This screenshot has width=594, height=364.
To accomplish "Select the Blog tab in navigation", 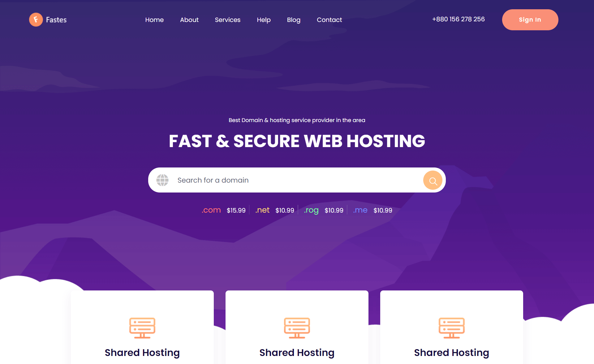I will [293, 19].
